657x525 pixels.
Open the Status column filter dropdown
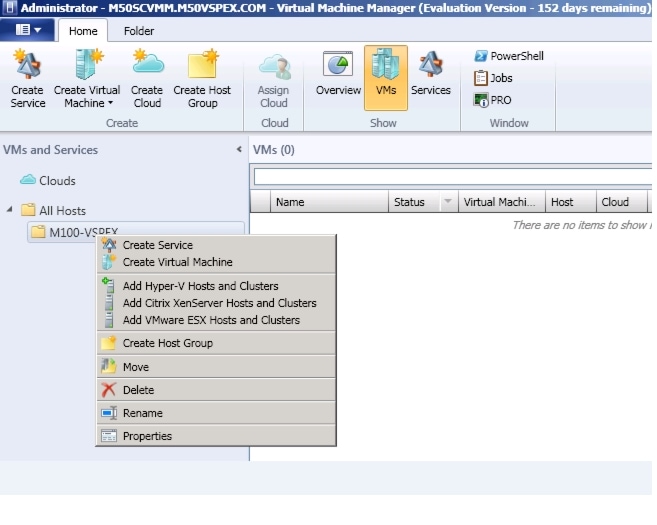coord(448,202)
